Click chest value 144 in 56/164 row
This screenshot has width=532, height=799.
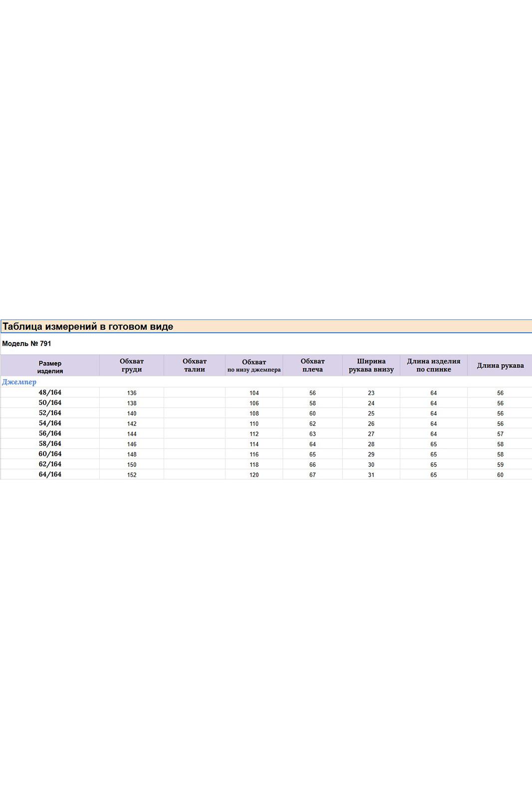[x=132, y=434]
